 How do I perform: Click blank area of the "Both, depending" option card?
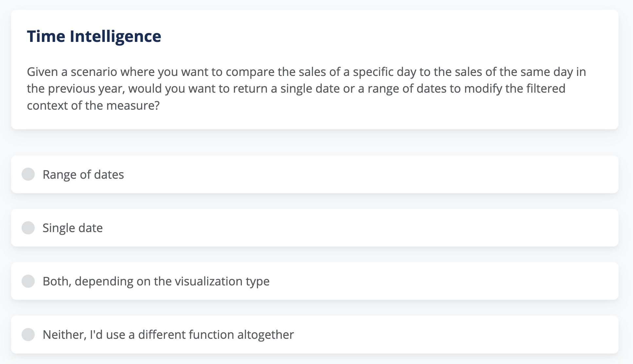coord(425,281)
